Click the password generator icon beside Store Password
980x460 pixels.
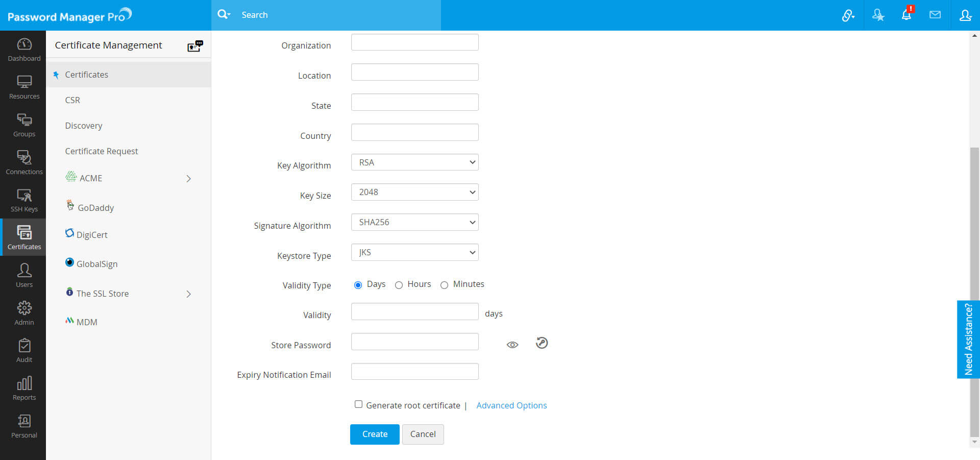coord(542,343)
